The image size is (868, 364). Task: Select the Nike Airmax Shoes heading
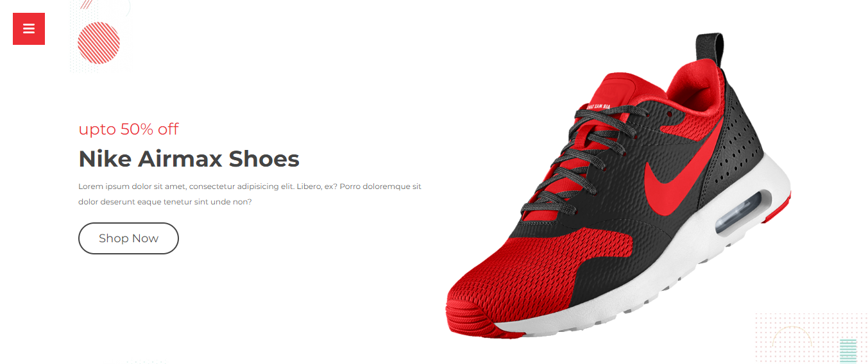point(189,159)
